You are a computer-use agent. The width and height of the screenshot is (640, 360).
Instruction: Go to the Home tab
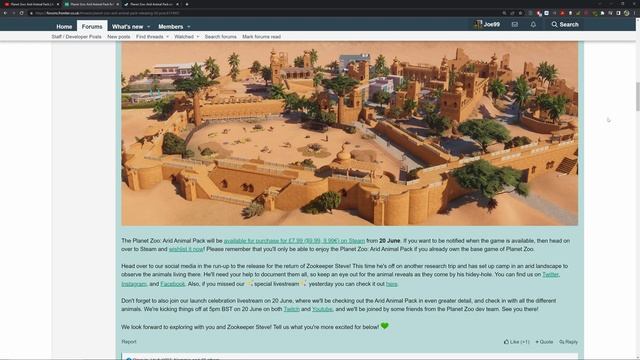click(x=64, y=27)
